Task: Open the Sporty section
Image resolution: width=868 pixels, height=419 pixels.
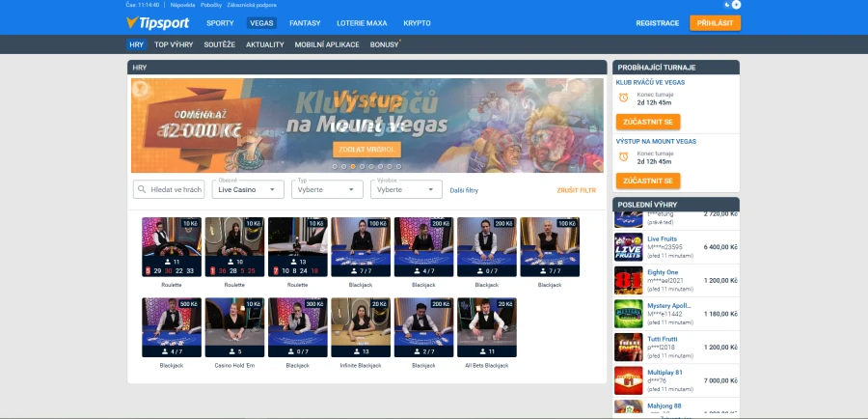Action: pyautogui.click(x=220, y=23)
